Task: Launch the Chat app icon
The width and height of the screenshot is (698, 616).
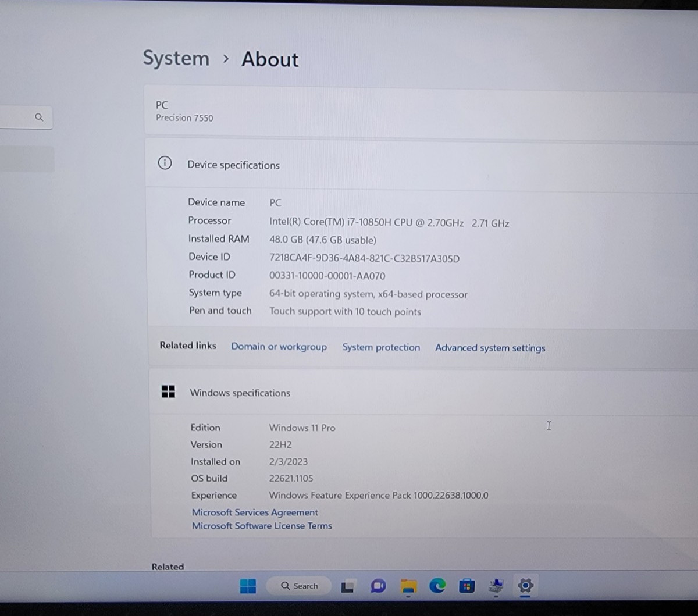Action: pos(378,586)
